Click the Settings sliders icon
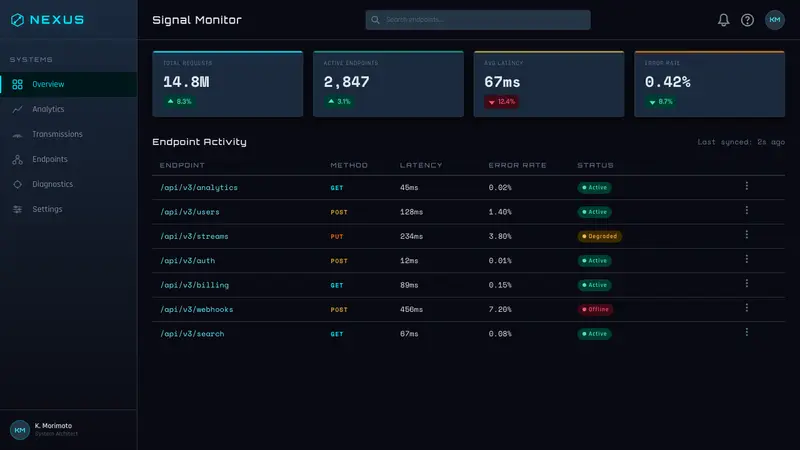800x450 pixels. (x=17, y=209)
